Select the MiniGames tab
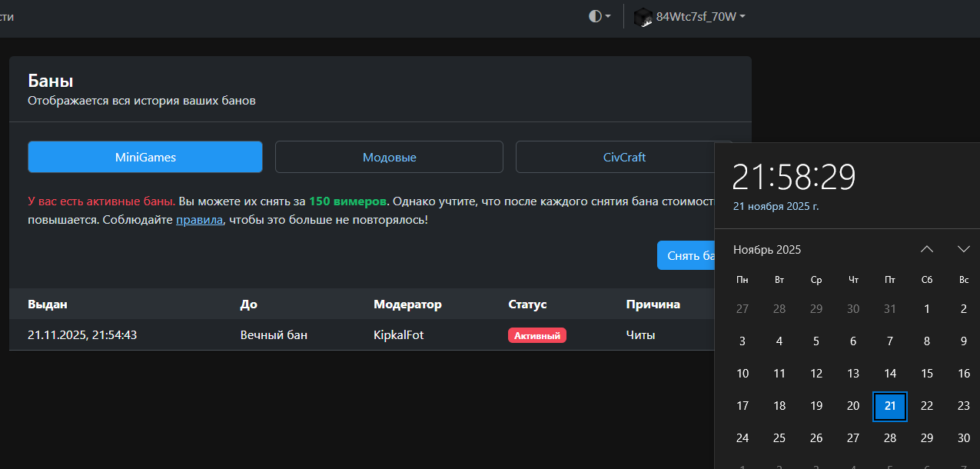This screenshot has height=469, width=980. tap(145, 157)
